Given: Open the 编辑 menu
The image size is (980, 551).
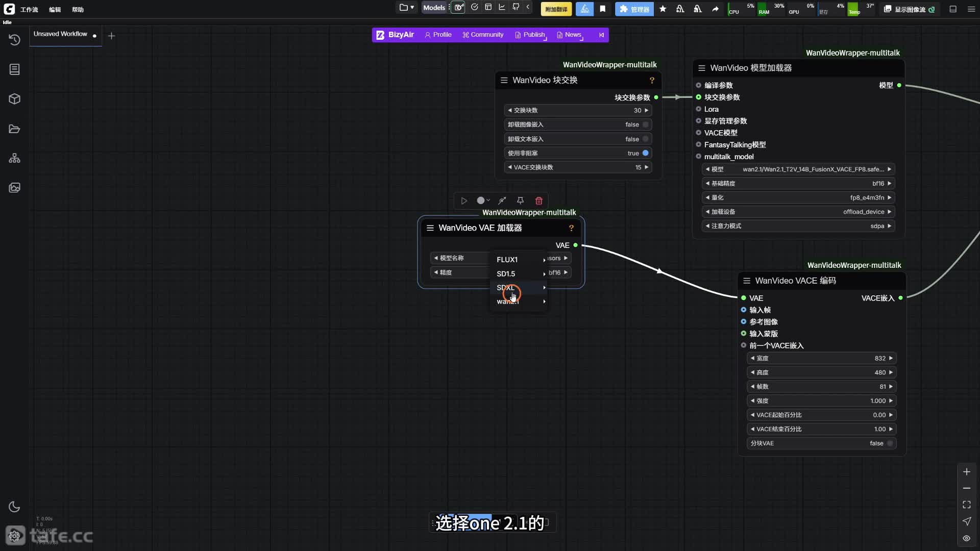Looking at the screenshot, I should click(55, 9).
